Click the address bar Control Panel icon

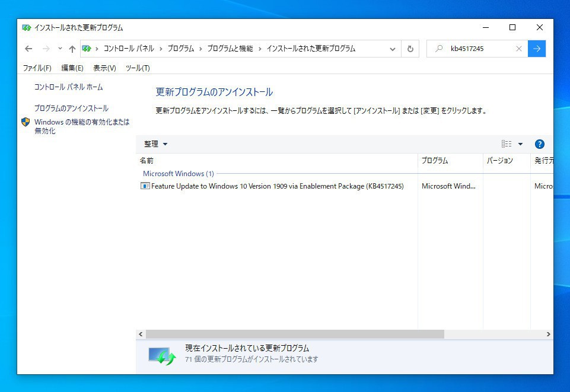tap(87, 48)
